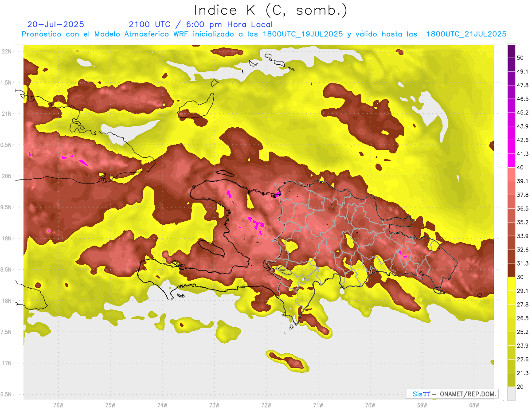Click the colorbar value "41.3"
This screenshot has width=532, height=411.
pyautogui.click(x=522, y=154)
